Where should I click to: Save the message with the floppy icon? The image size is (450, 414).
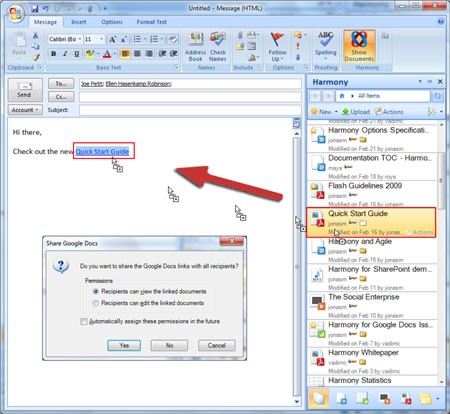(x=35, y=9)
